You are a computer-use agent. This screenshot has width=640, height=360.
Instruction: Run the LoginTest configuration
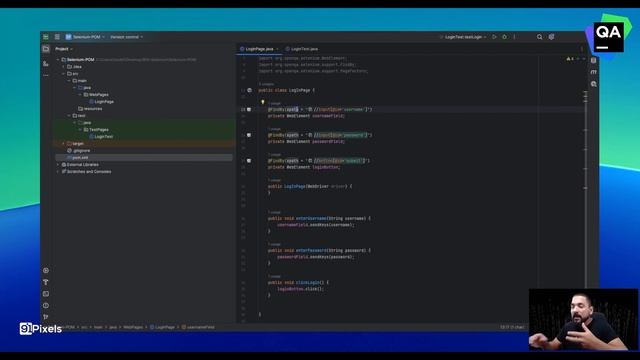click(x=494, y=37)
